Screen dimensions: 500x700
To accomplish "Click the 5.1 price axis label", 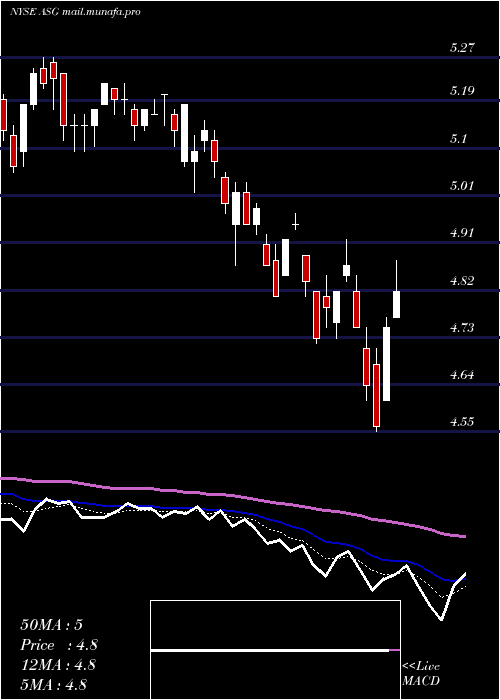I will pos(459,139).
